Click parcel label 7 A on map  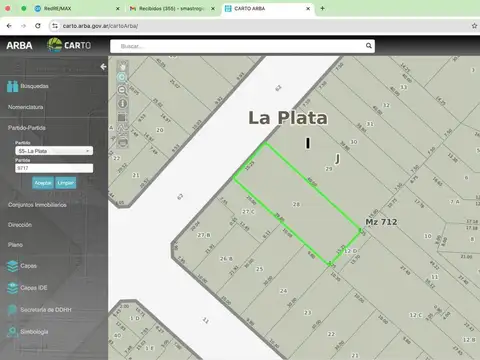coord(455,202)
